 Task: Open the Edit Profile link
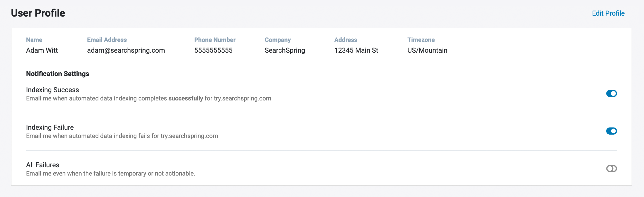pyautogui.click(x=608, y=13)
